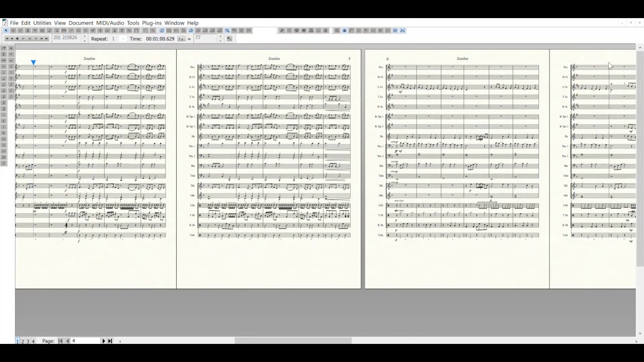
Task: Open the MIDI/Audio menu
Action: pos(110,23)
